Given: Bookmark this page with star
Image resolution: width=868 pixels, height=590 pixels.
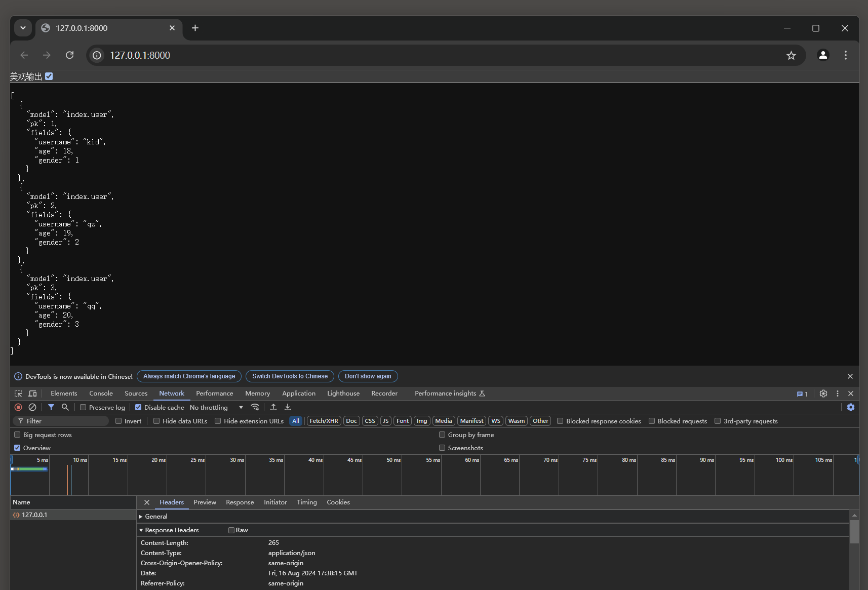Looking at the screenshot, I should tap(791, 55).
